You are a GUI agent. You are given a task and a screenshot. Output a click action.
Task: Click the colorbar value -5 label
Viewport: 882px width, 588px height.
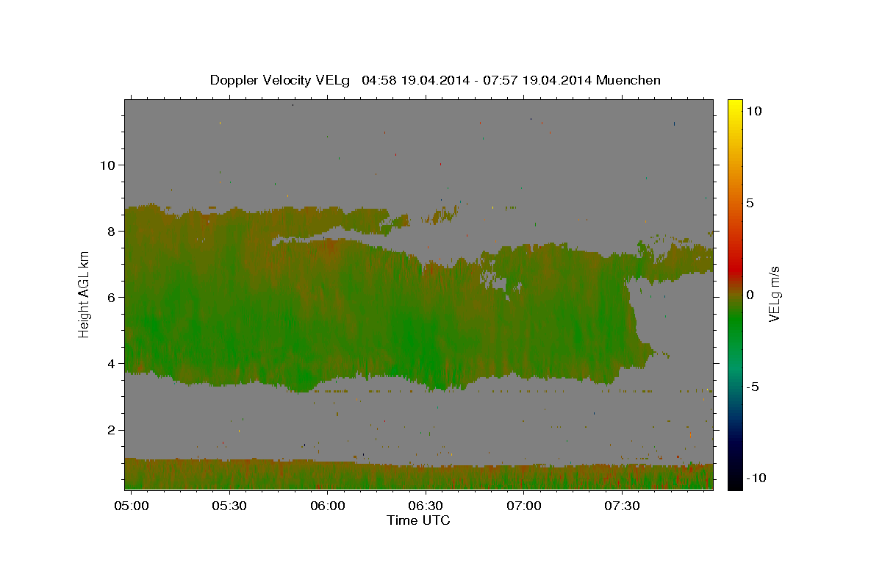coord(754,387)
